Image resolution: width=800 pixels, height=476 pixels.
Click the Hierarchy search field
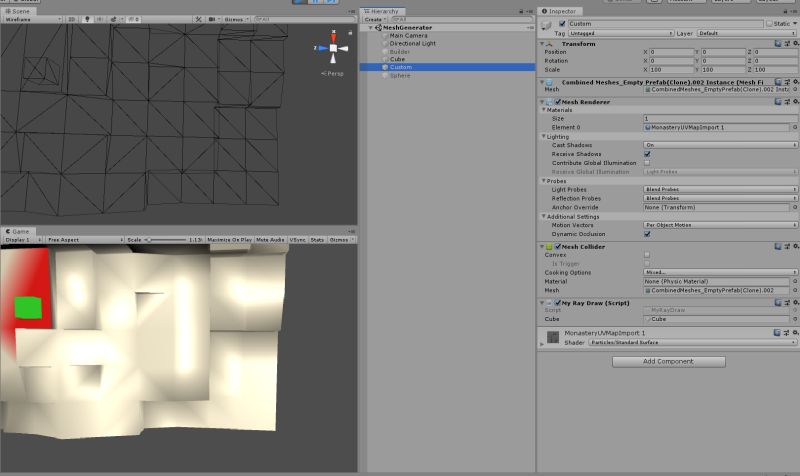pyautogui.click(x=461, y=19)
